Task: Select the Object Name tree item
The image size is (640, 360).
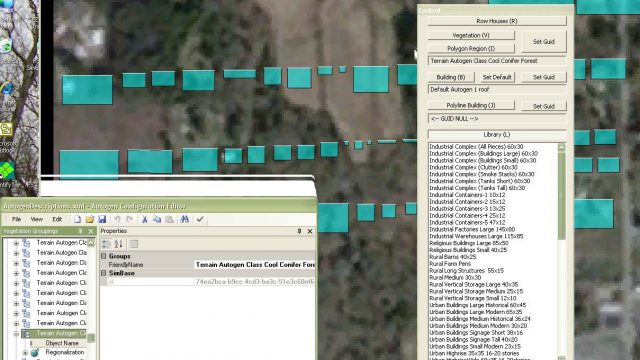Action: coord(62,343)
